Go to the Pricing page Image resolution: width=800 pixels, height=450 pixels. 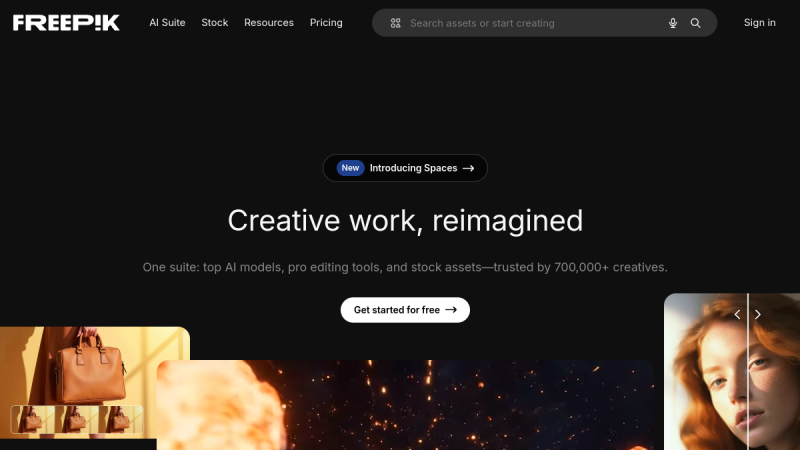(326, 22)
